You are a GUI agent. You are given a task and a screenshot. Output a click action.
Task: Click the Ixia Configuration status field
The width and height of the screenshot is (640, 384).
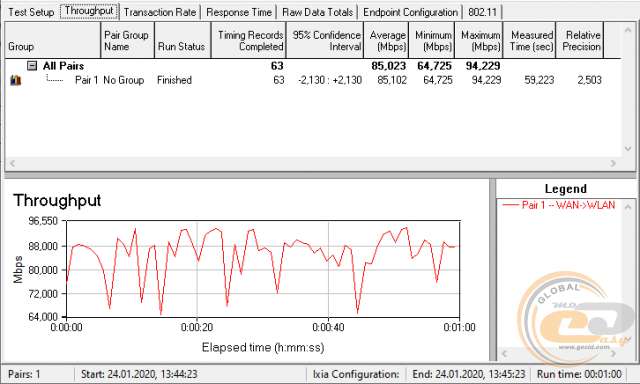356,374
